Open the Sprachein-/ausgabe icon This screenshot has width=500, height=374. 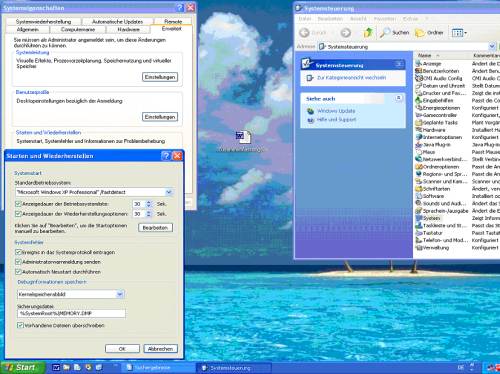pyautogui.click(x=419, y=211)
